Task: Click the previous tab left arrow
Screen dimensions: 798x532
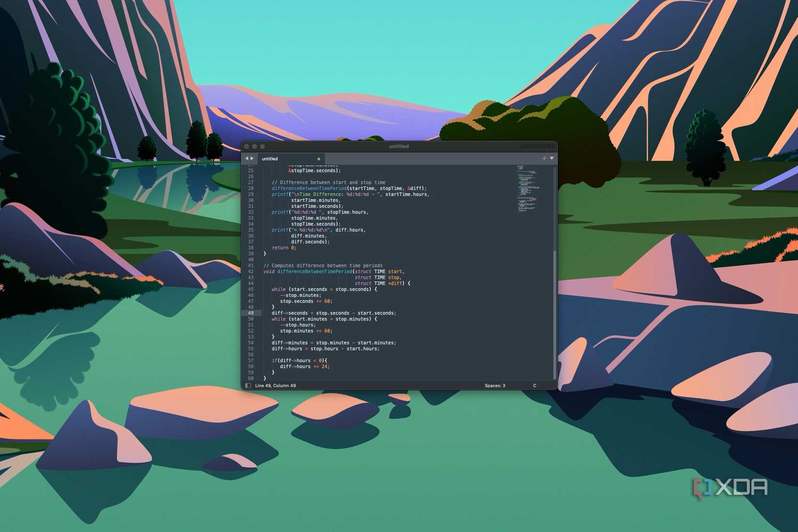Action: [246, 159]
